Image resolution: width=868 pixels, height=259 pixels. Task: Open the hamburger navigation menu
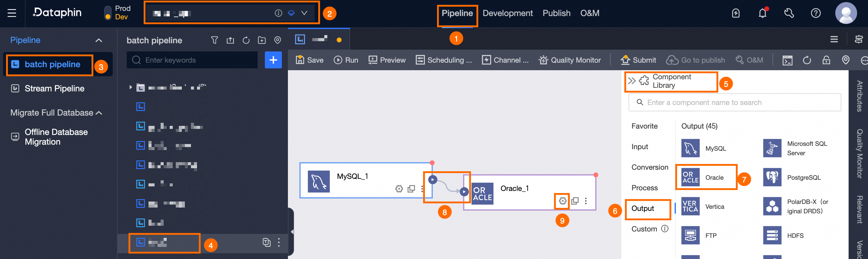coord(12,13)
